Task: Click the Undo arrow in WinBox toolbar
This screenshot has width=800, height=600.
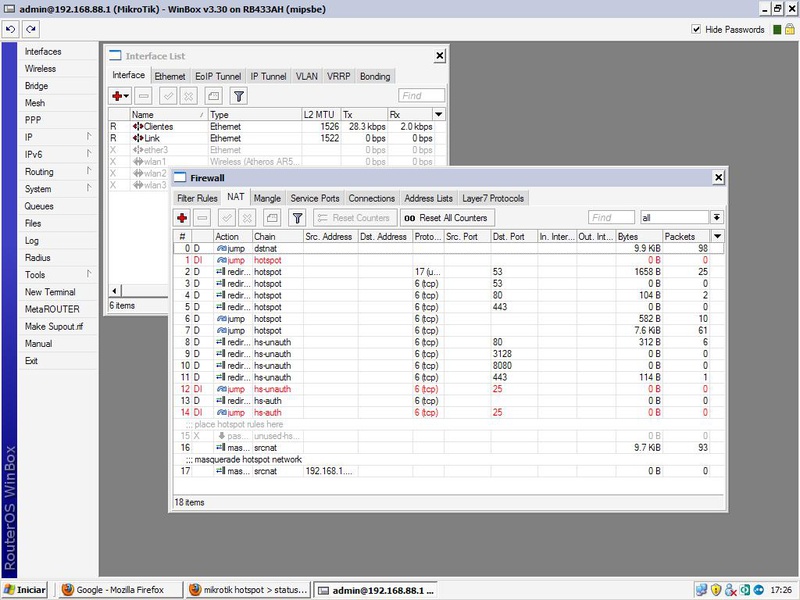Action: point(11,29)
